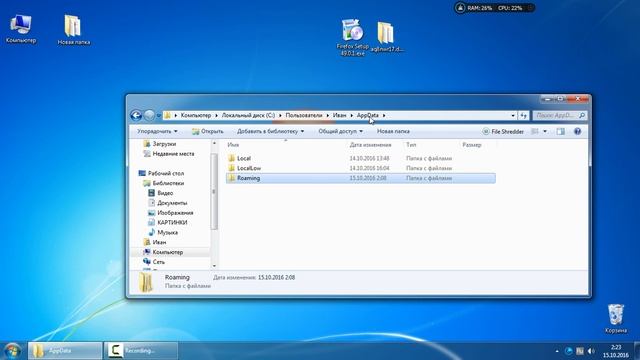Sort by the Размер column header
The width and height of the screenshot is (640, 360).
click(x=472, y=145)
